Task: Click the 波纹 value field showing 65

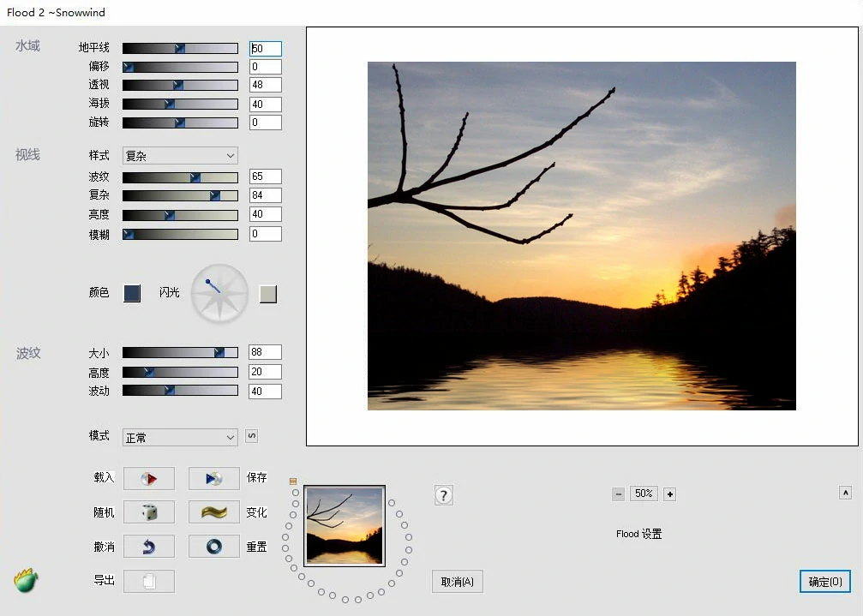Action: click(x=266, y=176)
